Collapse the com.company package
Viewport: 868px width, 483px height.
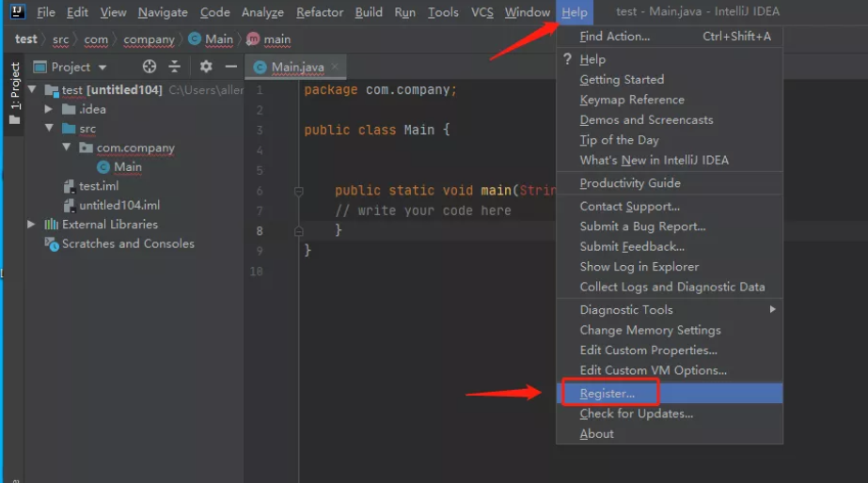click(x=67, y=148)
